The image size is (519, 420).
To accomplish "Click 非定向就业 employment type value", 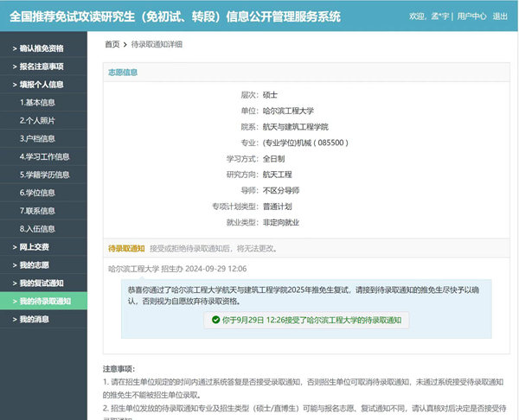I will (x=280, y=223).
